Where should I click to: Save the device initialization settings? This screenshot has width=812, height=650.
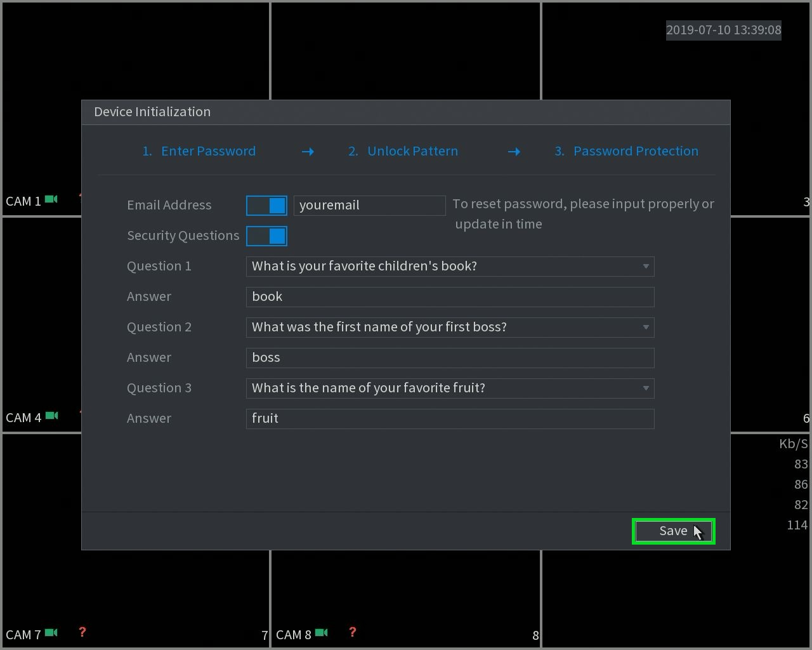tap(674, 531)
